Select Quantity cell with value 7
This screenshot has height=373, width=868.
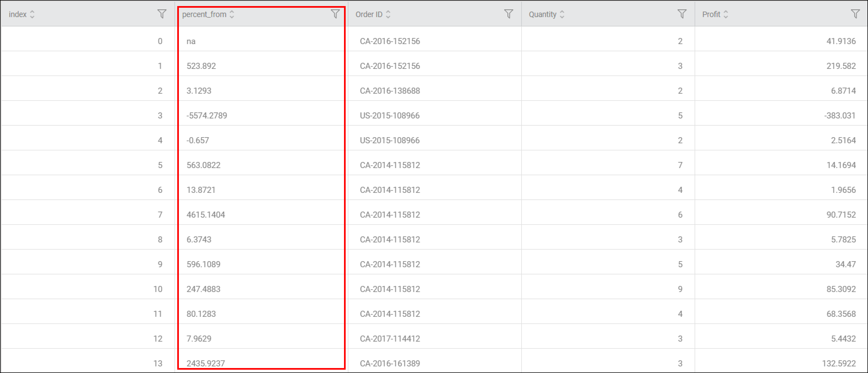click(680, 165)
